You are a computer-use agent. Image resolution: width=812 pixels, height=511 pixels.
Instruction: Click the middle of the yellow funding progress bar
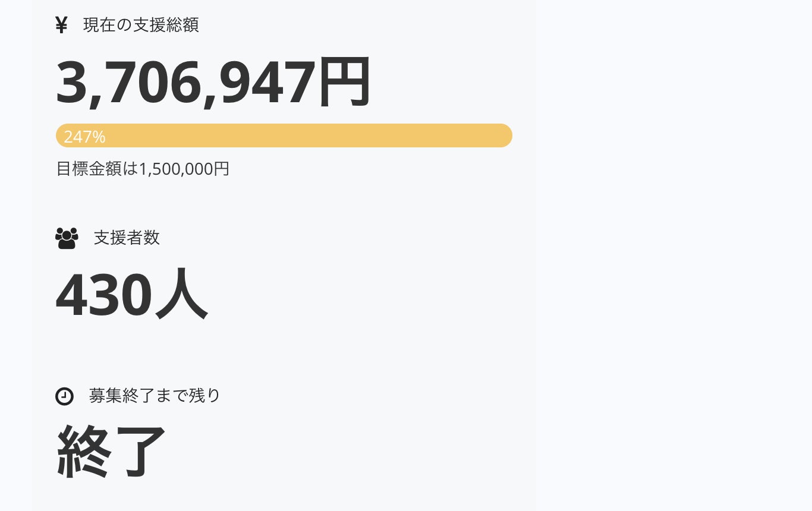click(x=284, y=135)
